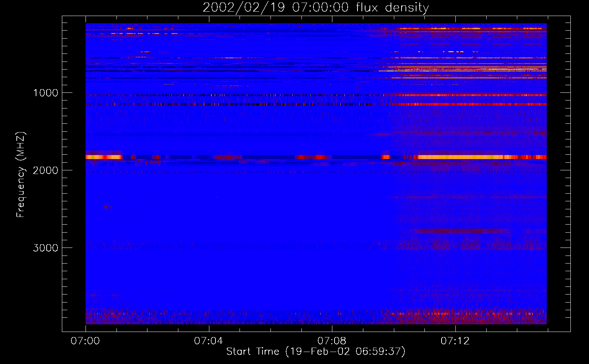Click the 07:12 time tick label

455,341
